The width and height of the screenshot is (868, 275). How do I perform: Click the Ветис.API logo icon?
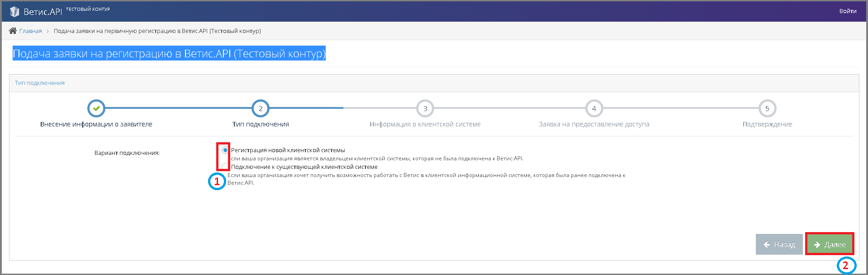pyautogui.click(x=14, y=11)
